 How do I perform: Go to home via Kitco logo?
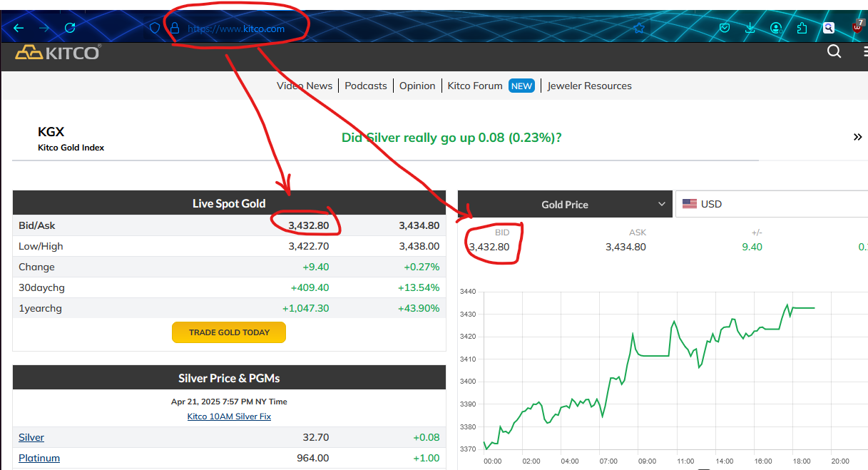coord(58,52)
